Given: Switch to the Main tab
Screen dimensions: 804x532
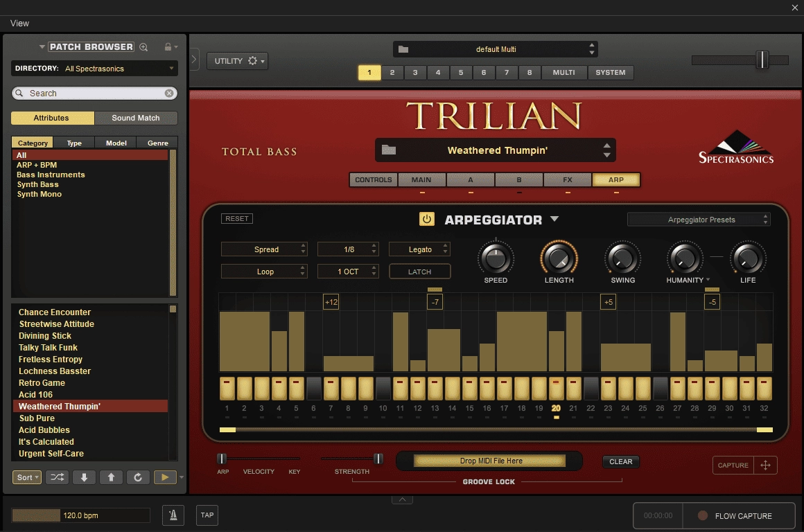Looking at the screenshot, I should [x=421, y=180].
